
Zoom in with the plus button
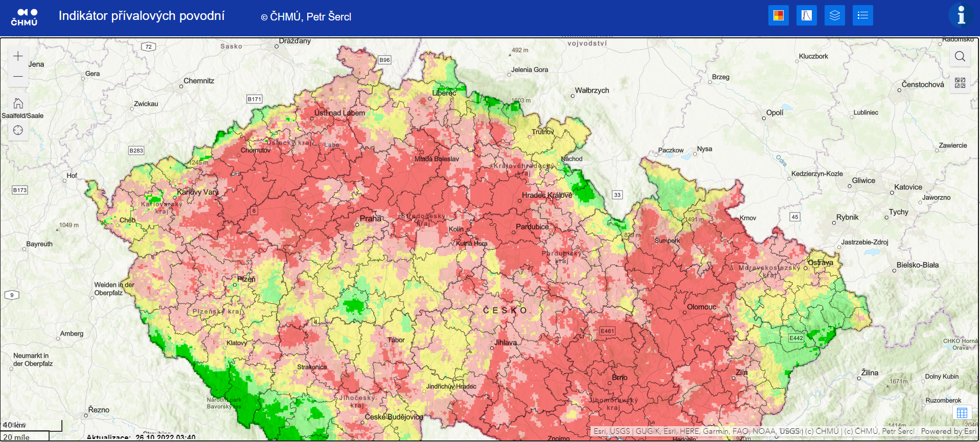pos(18,56)
